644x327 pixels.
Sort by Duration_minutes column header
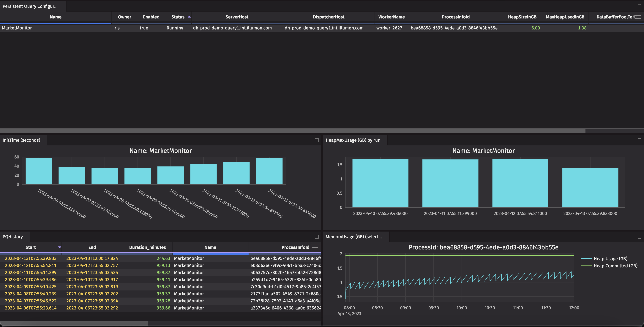pos(147,247)
